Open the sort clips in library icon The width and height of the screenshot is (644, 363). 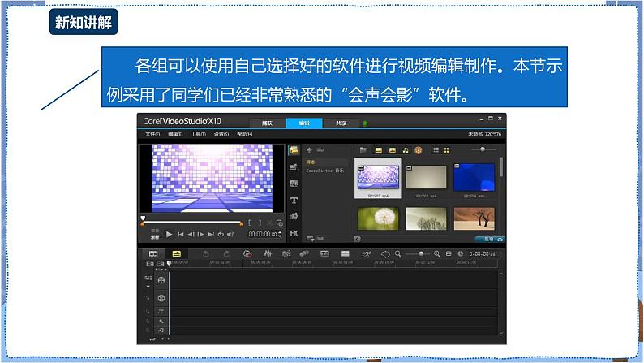pyautogui.click(x=418, y=150)
